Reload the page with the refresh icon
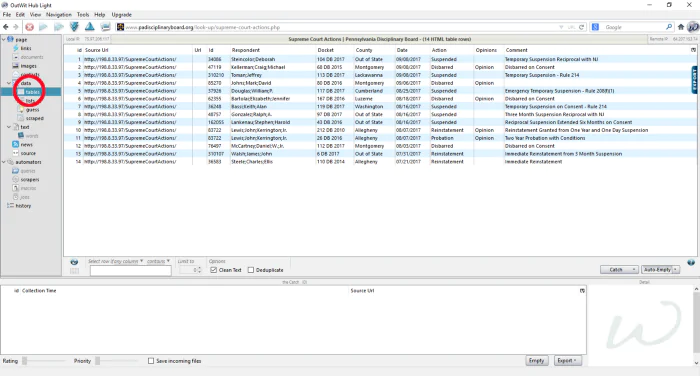Viewport: 700px width, 376px height. tap(581, 27)
